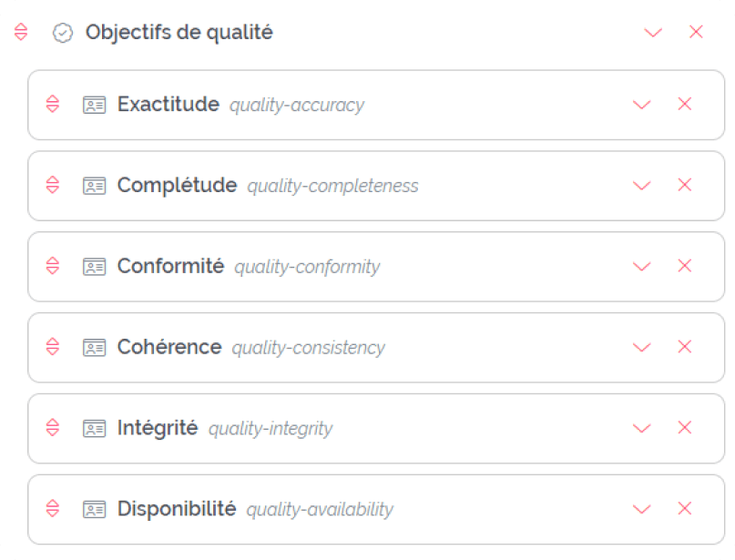Click the reorder handle on Conformité row
Viewport: 735px width, 560px height.
coord(53,266)
